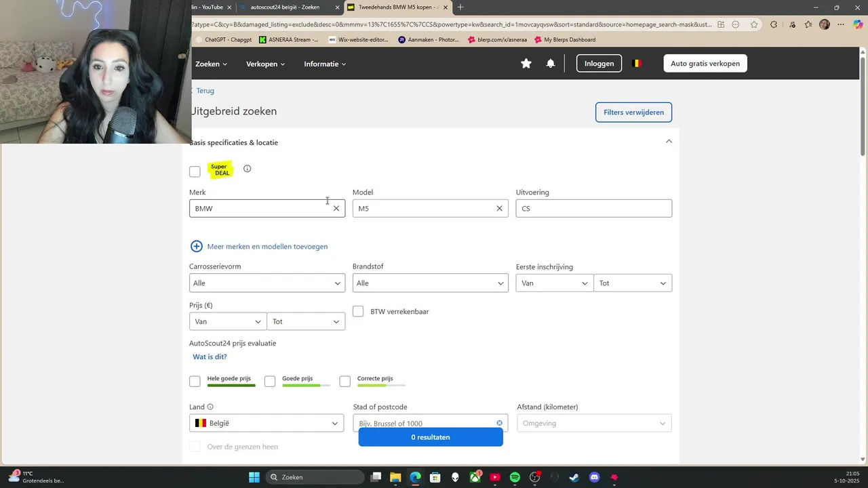
Task: Open the Edge profile avatar
Action: [825, 24]
